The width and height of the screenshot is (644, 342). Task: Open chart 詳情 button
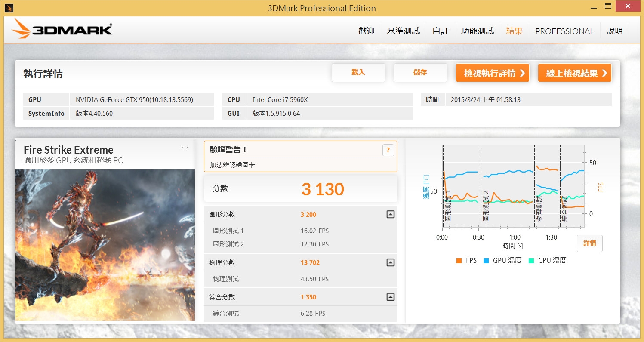pos(590,243)
